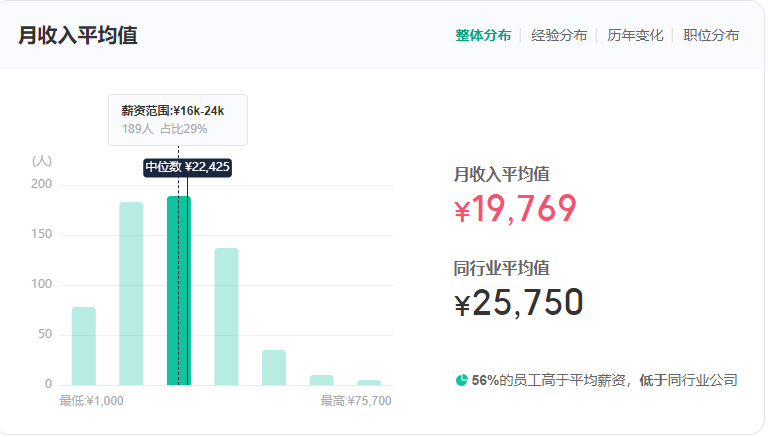Image resolution: width=771 pixels, height=437 pixels.
Task: Click the 月收入平均值 panel heading
Action: tap(78, 35)
